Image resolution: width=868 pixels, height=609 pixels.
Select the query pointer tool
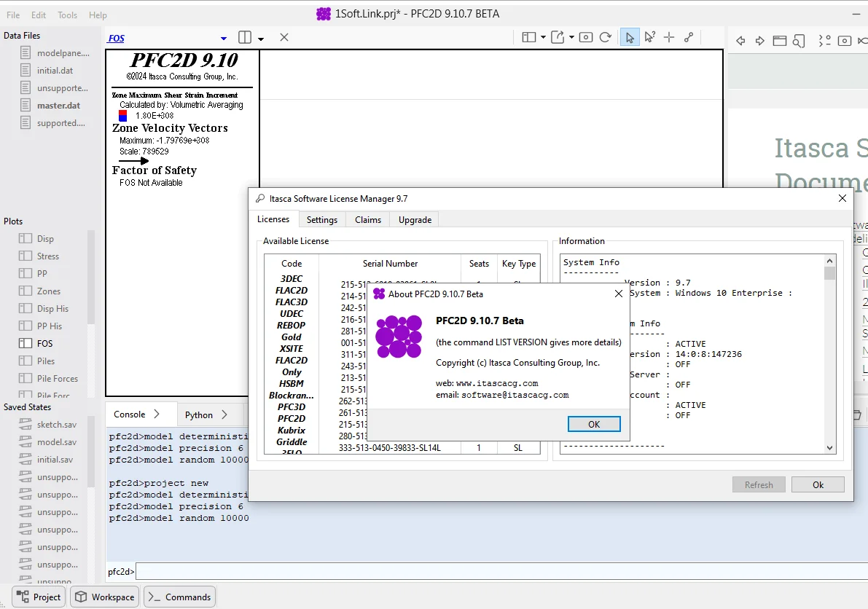click(x=649, y=37)
